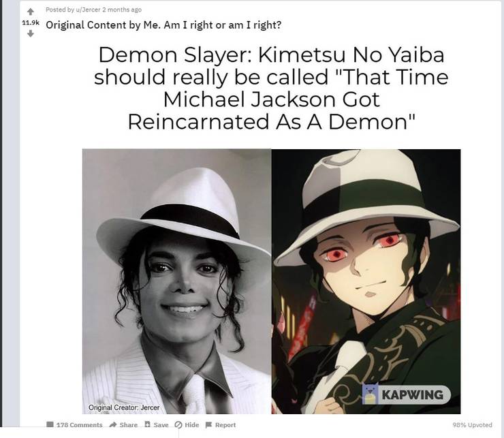Screen dimensions: 504x438
Task: Click the Kapwing cat logo watermark
Action: coord(370,394)
